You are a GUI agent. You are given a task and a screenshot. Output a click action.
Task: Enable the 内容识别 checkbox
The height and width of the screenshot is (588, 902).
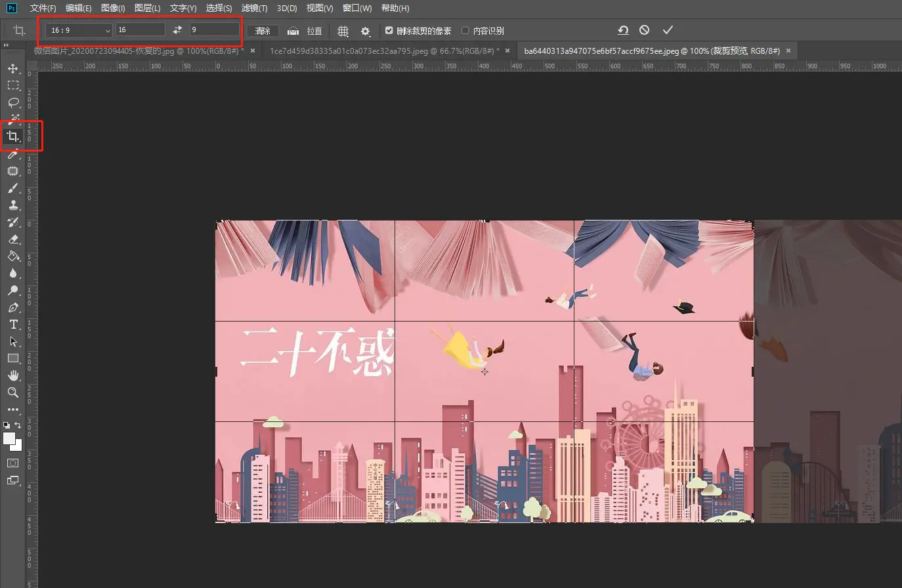(x=465, y=30)
